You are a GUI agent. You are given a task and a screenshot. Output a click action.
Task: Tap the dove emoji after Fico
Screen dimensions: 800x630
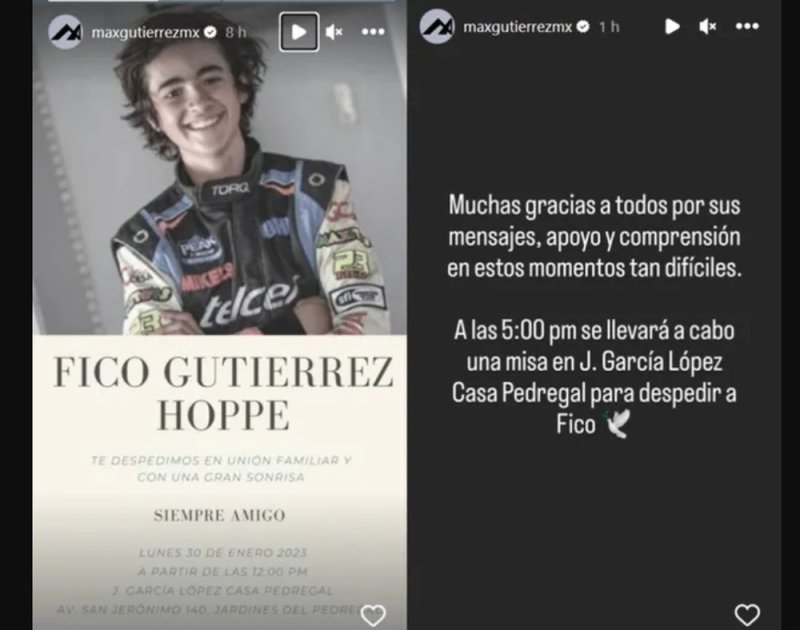pyautogui.click(x=617, y=424)
